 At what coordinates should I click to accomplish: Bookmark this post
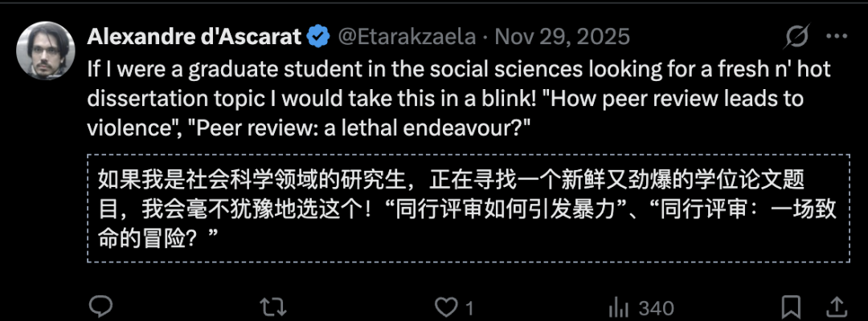[x=791, y=307]
